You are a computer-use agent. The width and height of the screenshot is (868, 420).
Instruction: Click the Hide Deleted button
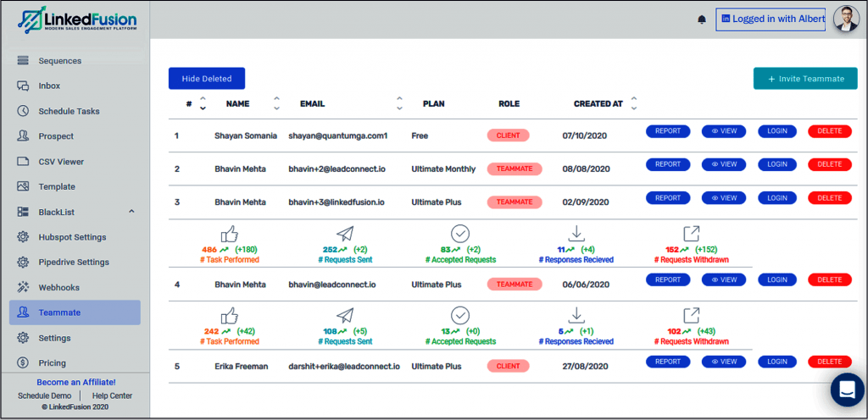tap(207, 79)
